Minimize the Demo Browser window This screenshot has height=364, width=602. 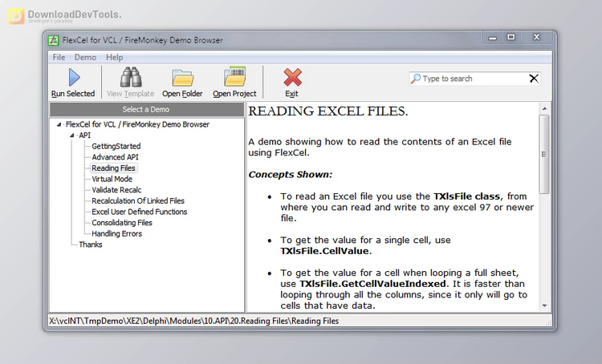[x=493, y=38]
